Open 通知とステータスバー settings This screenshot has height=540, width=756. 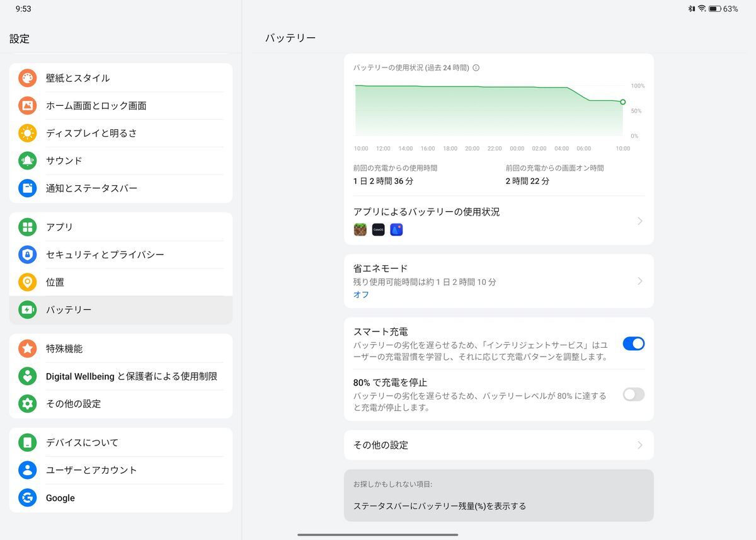[121, 188]
